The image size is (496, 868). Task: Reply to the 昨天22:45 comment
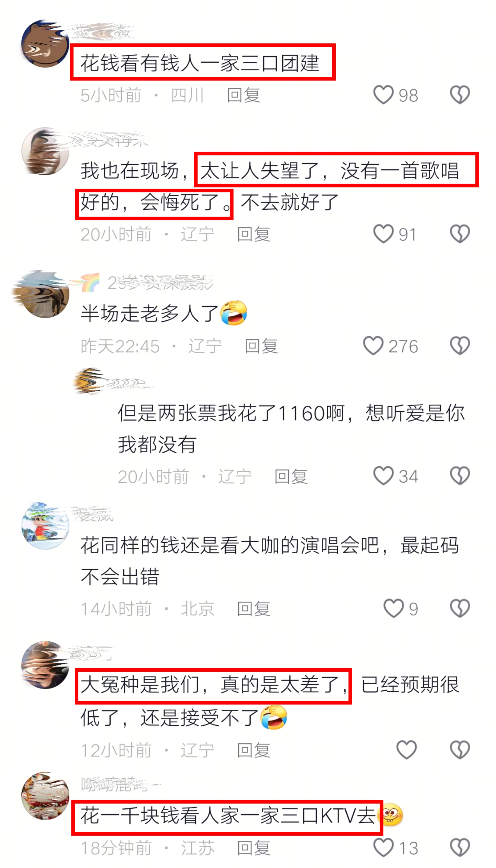(261, 346)
